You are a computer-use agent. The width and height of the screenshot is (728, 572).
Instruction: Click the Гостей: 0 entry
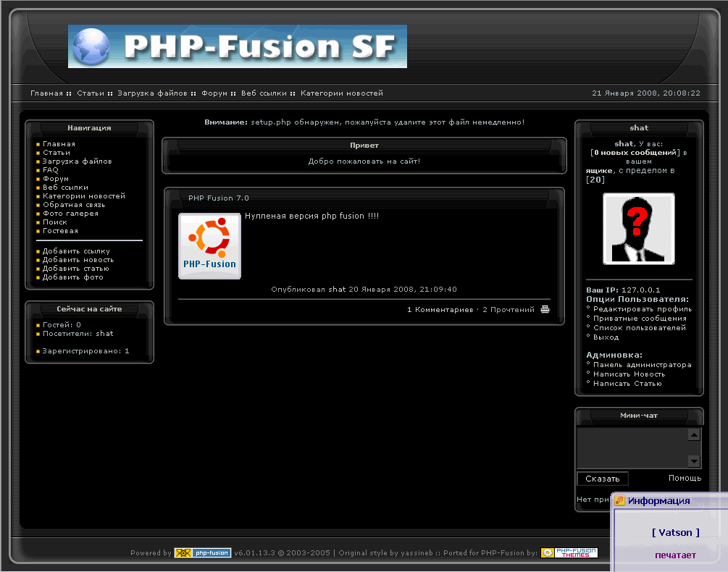point(62,324)
